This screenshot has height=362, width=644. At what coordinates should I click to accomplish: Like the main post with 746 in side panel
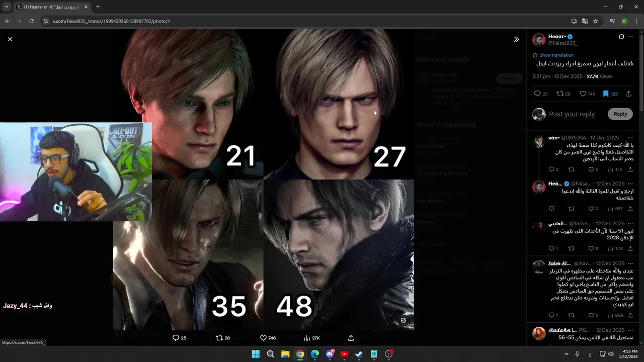pyautogui.click(x=587, y=94)
